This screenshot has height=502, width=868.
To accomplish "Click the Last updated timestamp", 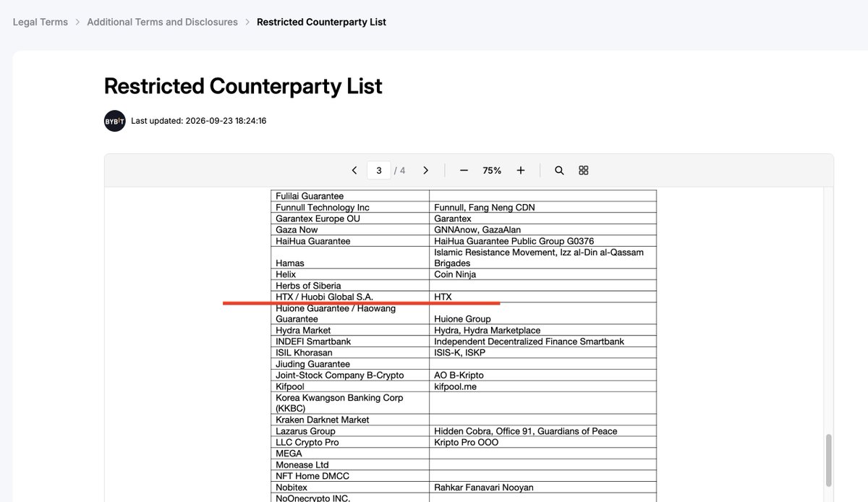I will [x=199, y=121].
